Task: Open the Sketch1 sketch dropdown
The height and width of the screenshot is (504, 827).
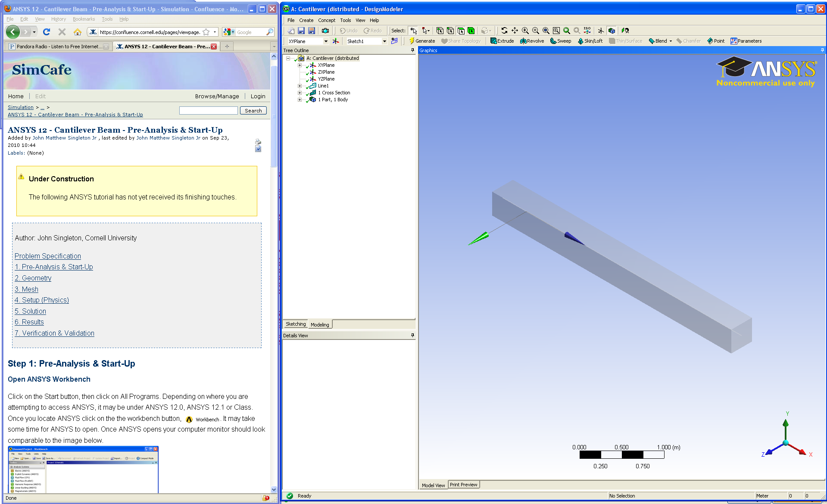Action: (384, 41)
